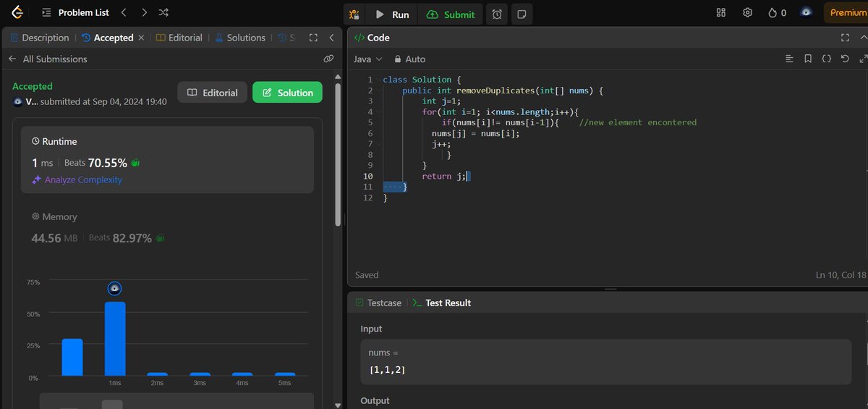This screenshot has width=868, height=409.
Task: Click the Runtime Beats 70.55% text
Action: (95, 163)
